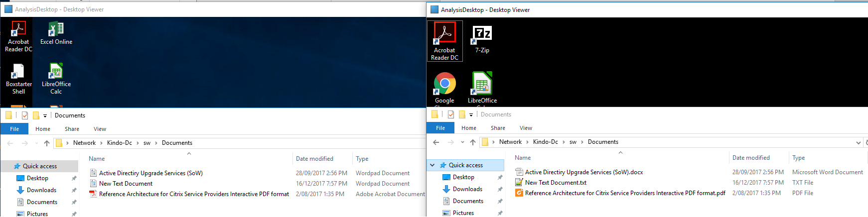Select New Text Document.txt in right window

[x=556, y=183]
